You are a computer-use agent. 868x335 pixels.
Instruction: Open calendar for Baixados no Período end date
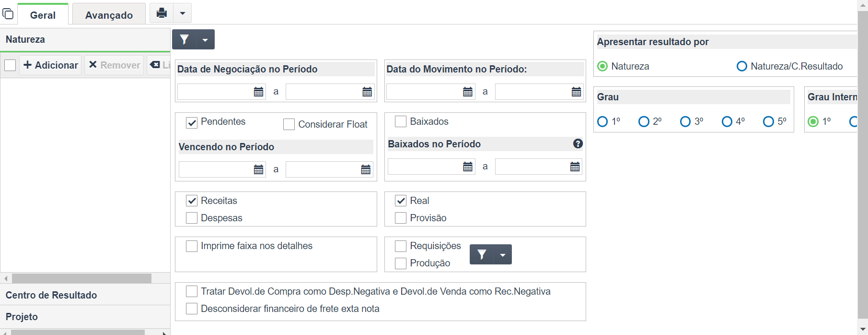click(x=575, y=167)
